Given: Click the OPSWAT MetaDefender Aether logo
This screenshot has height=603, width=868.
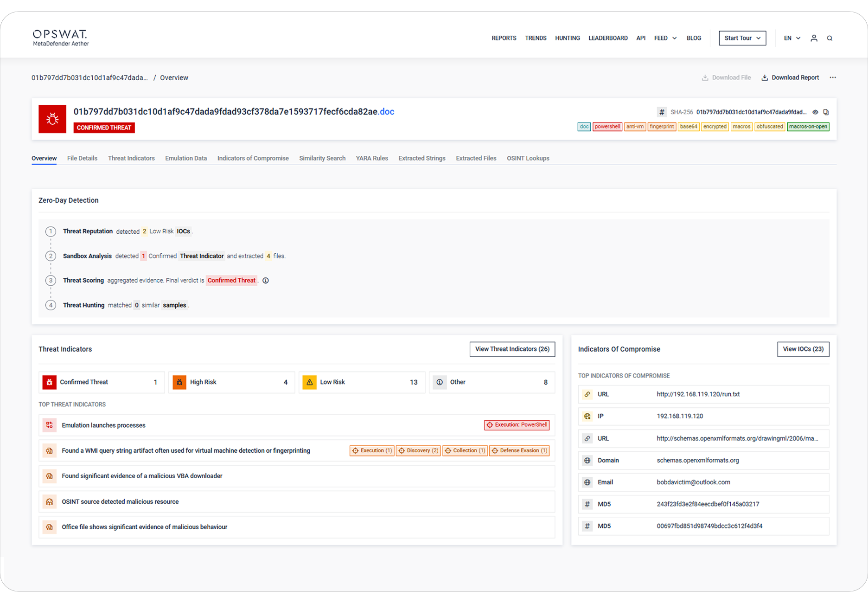Looking at the screenshot, I should click(x=61, y=38).
